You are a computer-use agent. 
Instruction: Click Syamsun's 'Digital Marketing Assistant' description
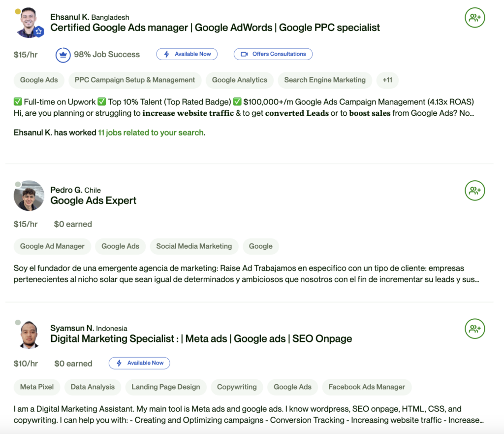point(249,414)
